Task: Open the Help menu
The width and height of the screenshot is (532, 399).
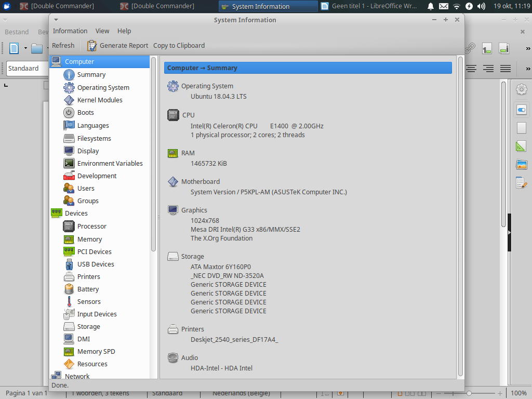Action: pos(124,31)
